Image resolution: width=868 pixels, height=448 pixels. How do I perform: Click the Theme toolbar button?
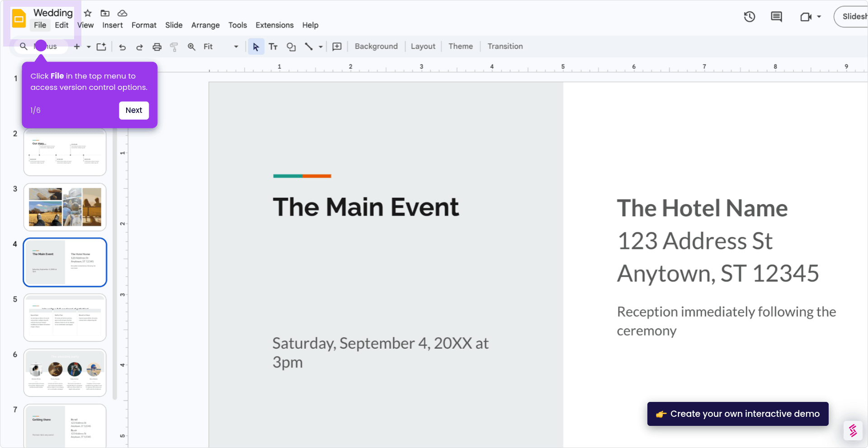[461, 47]
